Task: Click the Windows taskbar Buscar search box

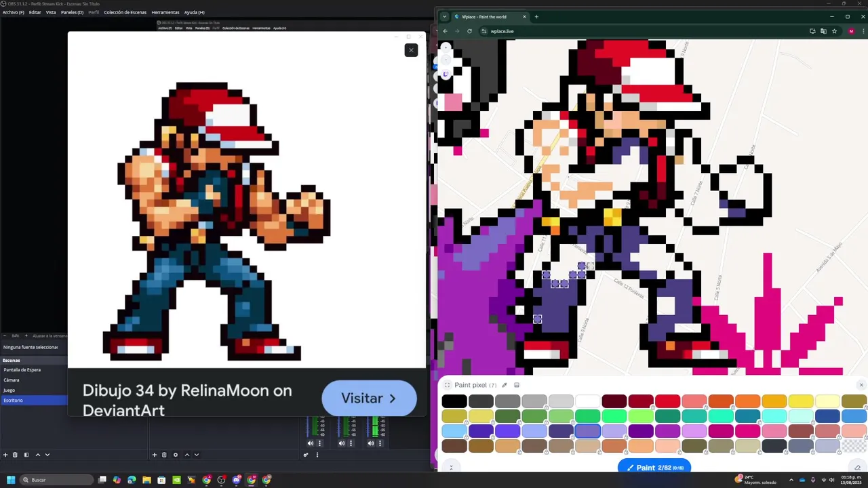Action: click(x=56, y=480)
